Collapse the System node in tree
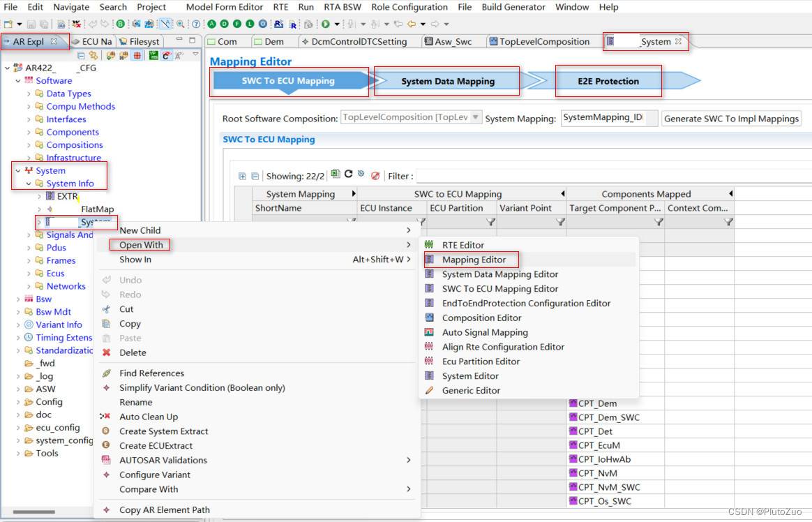The width and height of the screenshot is (812, 522). click(18, 170)
